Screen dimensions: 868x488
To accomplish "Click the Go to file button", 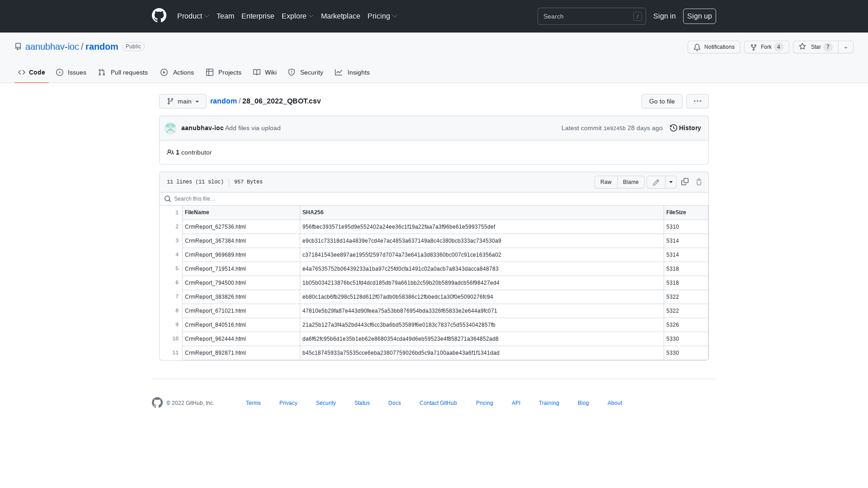I will click(x=661, y=101).
